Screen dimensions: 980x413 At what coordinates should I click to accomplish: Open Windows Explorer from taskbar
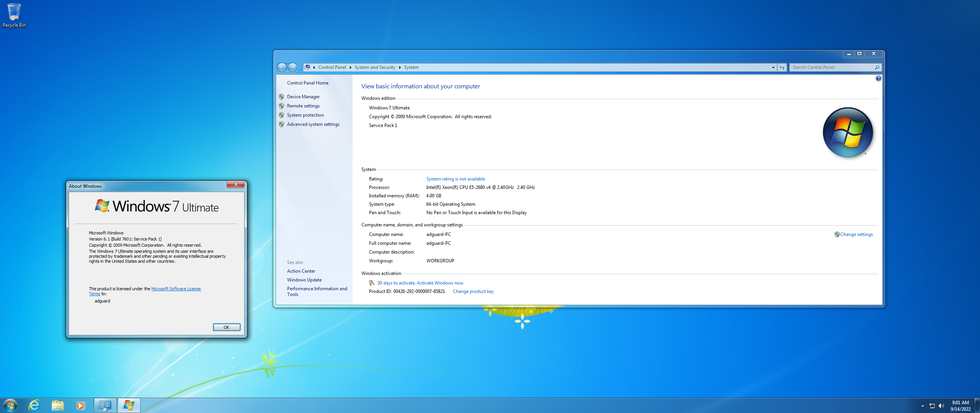[x=57, y=405]
